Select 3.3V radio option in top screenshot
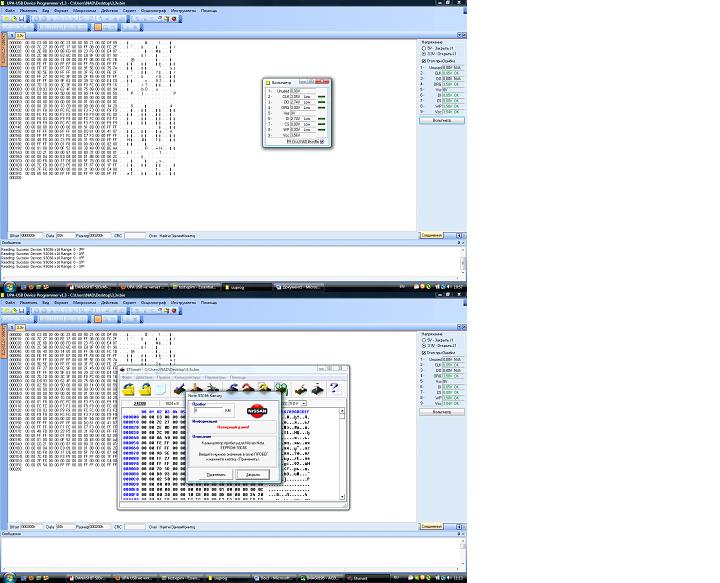Viewport: 720px width, 583px height. coord(424,54)
